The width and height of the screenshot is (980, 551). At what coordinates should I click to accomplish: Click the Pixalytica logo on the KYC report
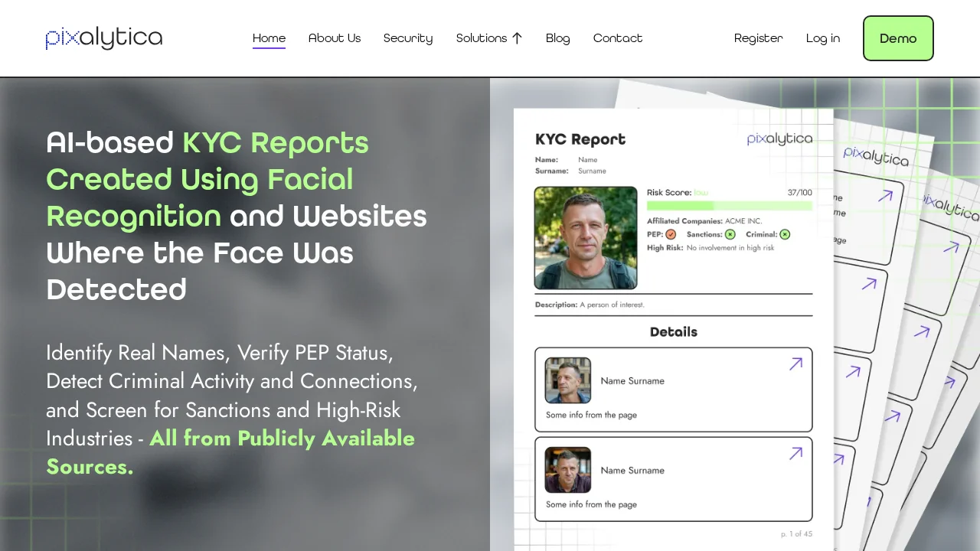point(779,139)
